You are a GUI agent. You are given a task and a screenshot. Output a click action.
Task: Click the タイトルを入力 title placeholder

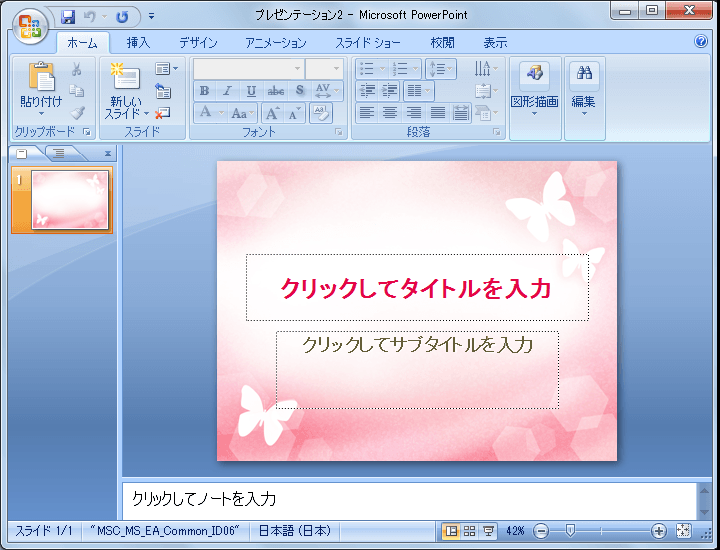[417, 287]
